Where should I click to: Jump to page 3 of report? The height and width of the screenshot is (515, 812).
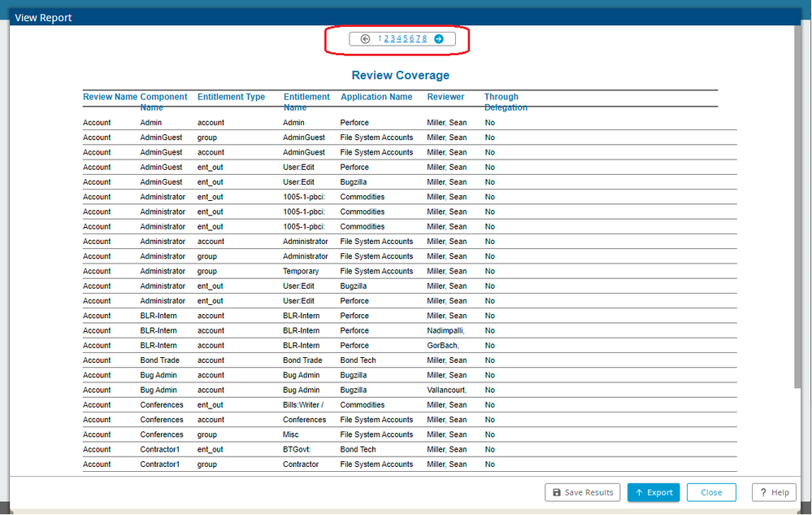pyautogui.click(x=393, y=39)
